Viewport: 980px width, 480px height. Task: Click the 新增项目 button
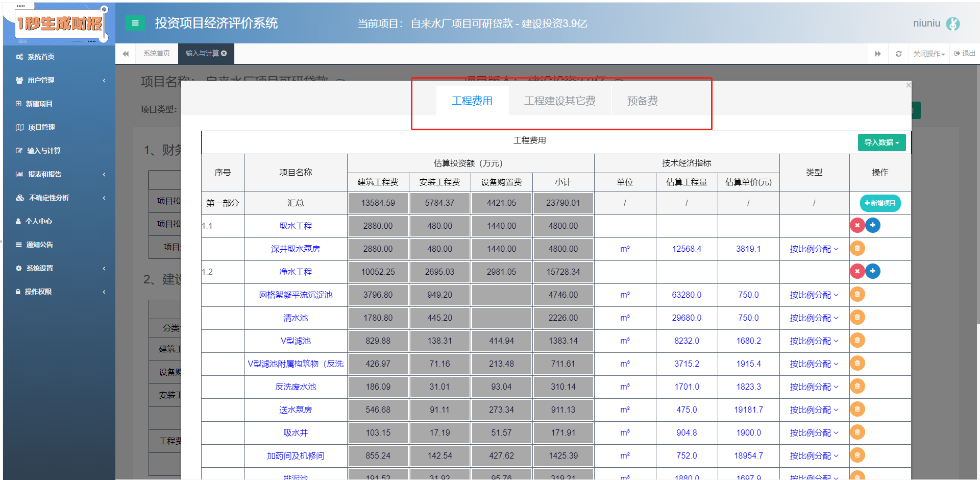pos(879,203)
